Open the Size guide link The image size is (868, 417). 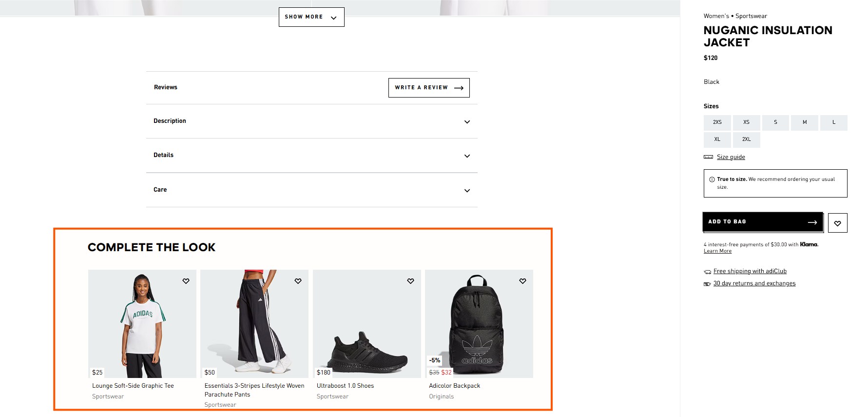pos(731,157)
